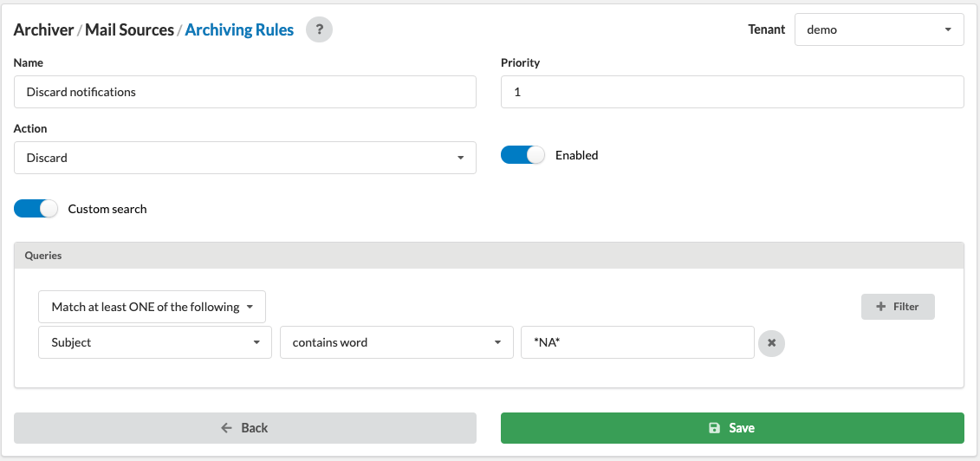Screen dimensions: 980x461
Task: Change the Subject field selector
Action: tap(156, 342)
